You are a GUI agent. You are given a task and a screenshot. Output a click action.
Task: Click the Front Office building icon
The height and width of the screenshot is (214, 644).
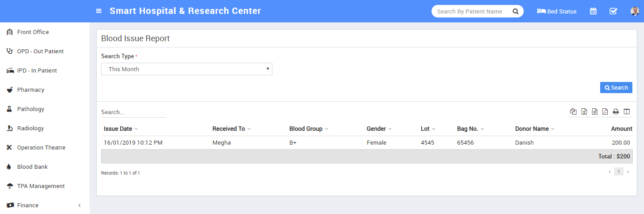click(x=9, y=32)
